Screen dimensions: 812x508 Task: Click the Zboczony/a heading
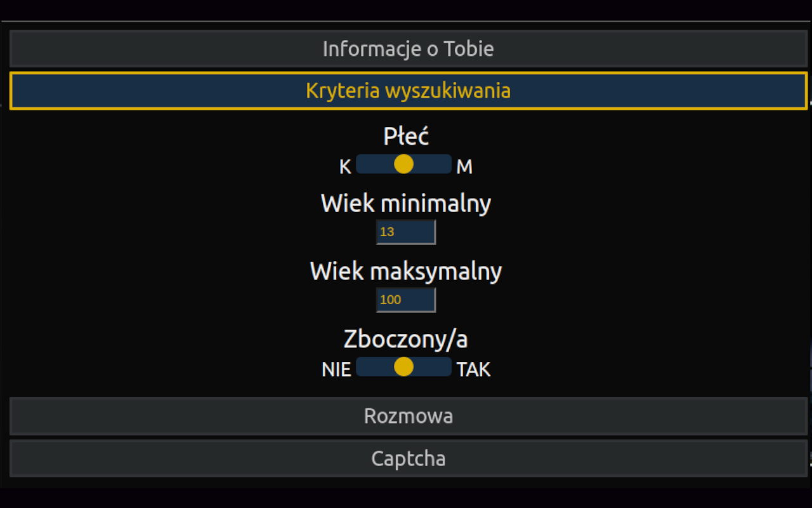pyautogui.click(x=406, y=339)
